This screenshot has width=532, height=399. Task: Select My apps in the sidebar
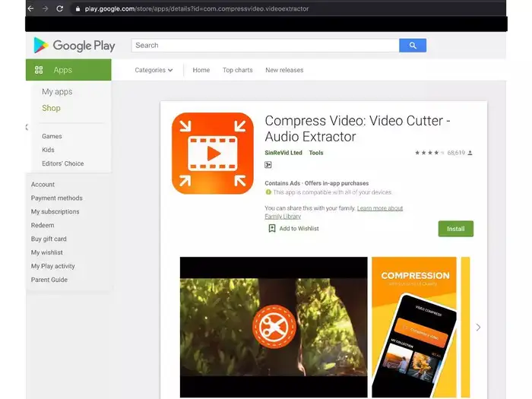(57, 92)
